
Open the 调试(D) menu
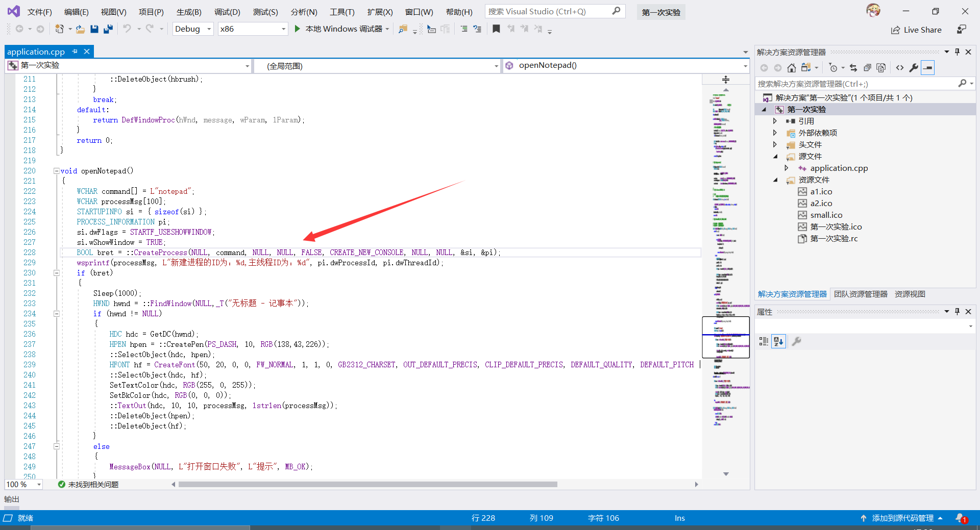227,12
